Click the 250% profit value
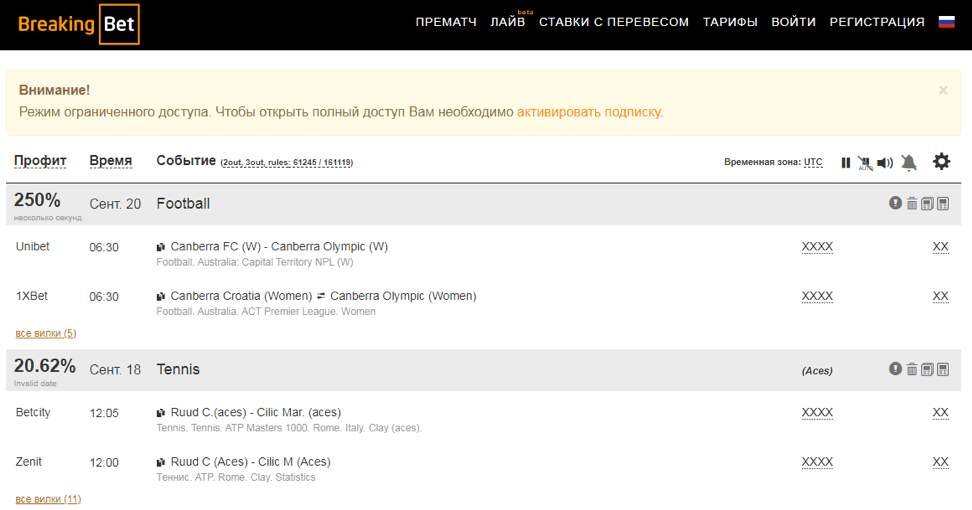 coord(37,200)
